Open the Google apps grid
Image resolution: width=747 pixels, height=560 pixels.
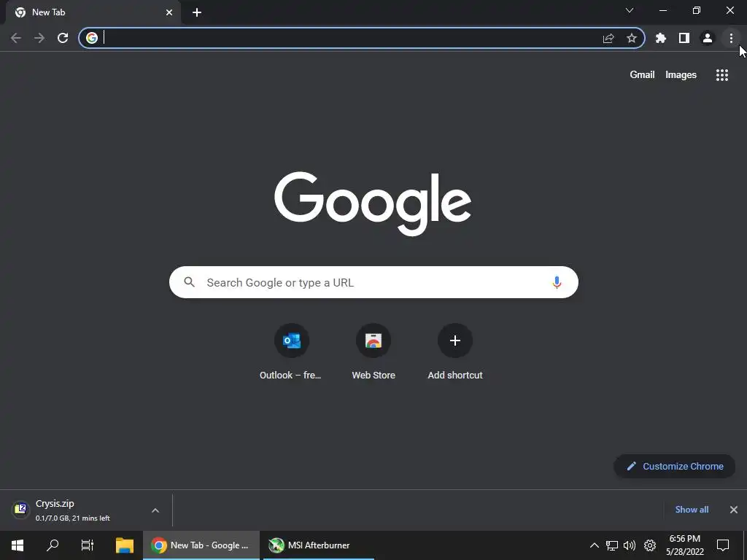pyautogui.click(x=721, y=75)
